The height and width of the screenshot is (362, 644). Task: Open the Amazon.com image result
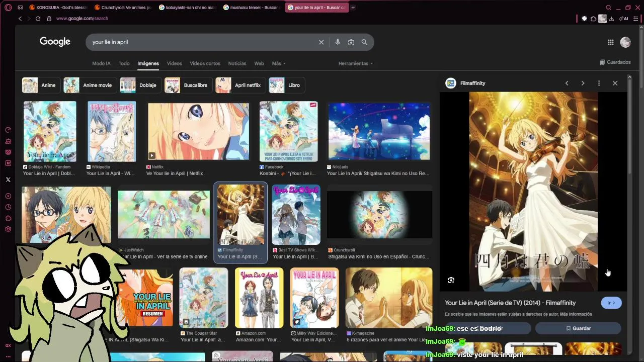click(x=259, y=298)
